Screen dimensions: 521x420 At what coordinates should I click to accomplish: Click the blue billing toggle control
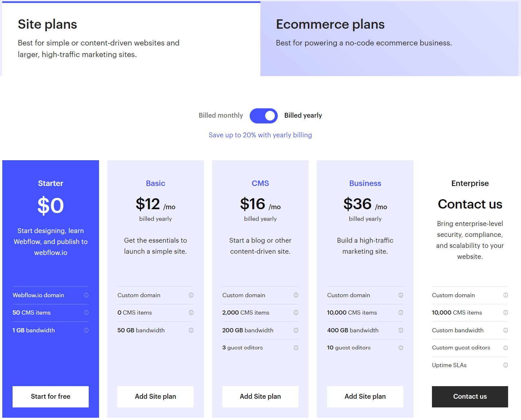coord(263,116)
